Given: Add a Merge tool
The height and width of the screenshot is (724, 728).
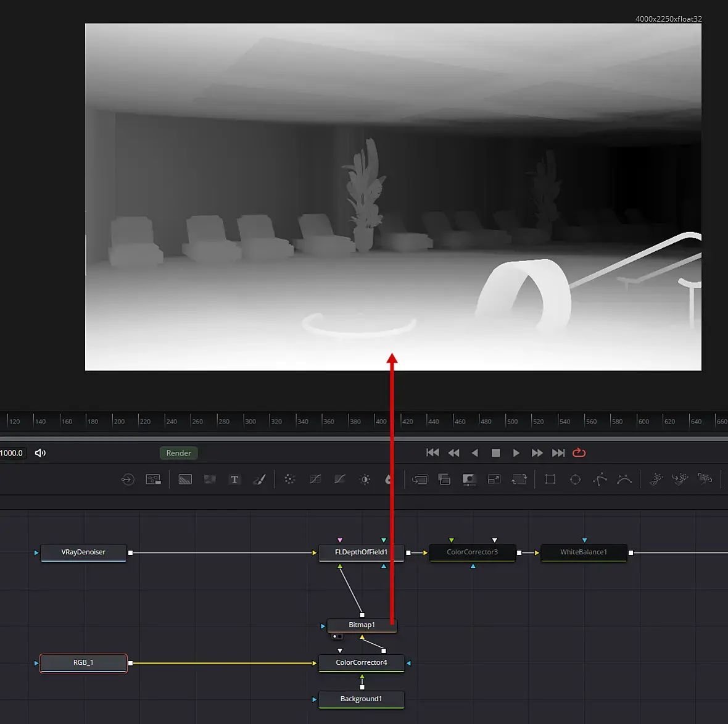Looking at the screenshot, I should pyautogui.click(x=420, y=479).
